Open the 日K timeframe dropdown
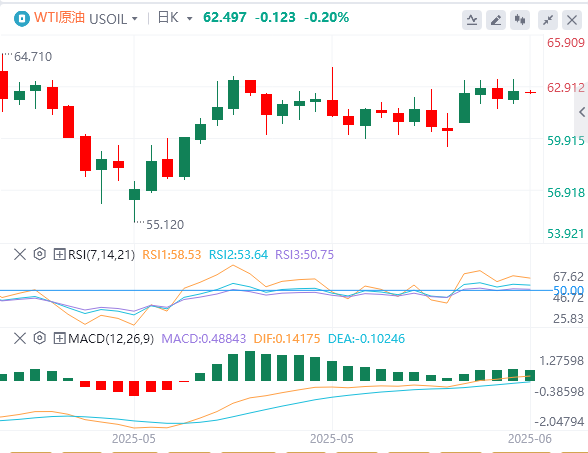Image resolution: width=588 pixels, height=453 pixels. (175, 18)
